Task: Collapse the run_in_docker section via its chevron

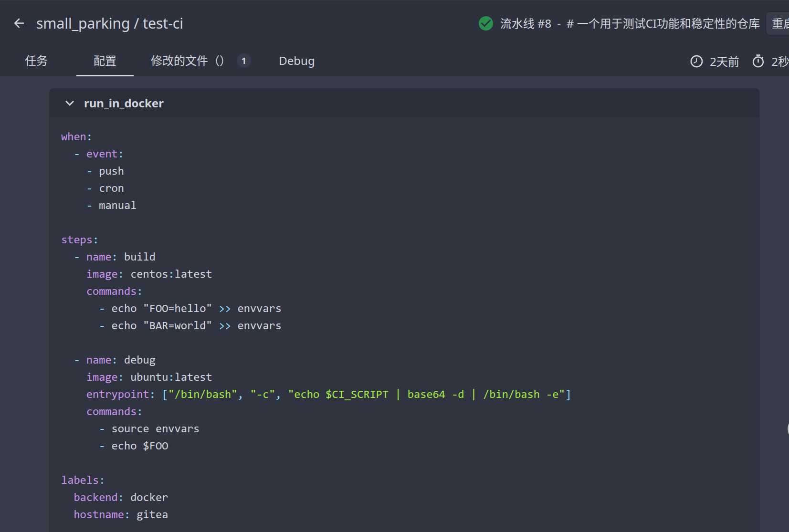Action: [x=69, y=103]
